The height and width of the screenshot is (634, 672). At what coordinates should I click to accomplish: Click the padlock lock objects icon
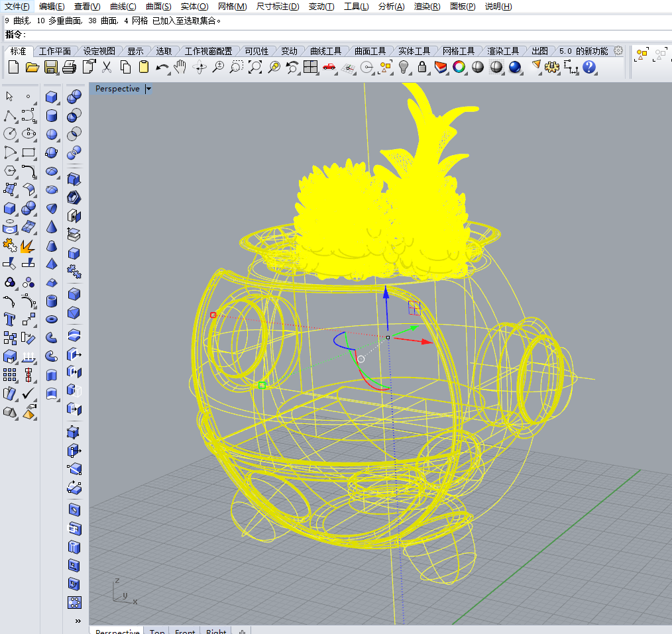(x=422, y=68)
